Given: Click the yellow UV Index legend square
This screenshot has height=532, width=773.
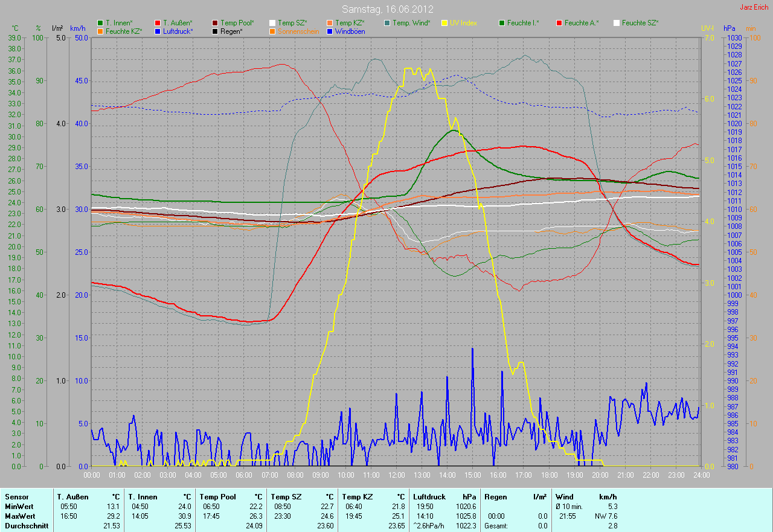Looking at the screenshot, I should point(444,23).
